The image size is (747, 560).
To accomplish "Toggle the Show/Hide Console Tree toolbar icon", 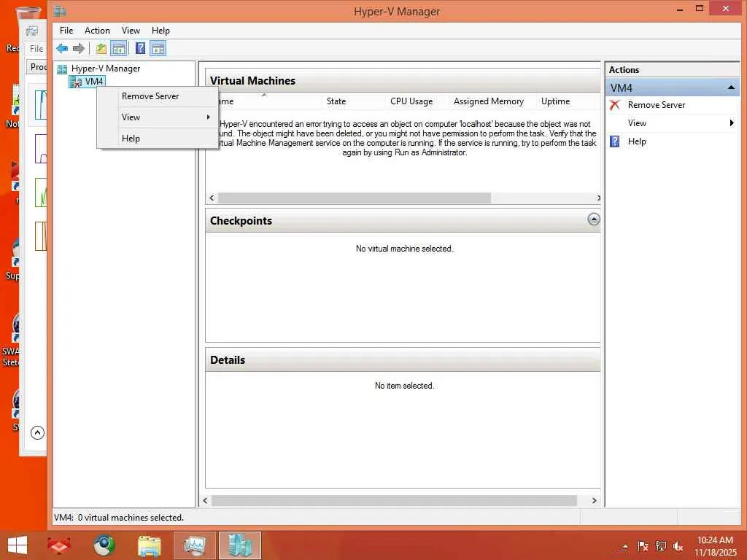I will click(x=119, y=48).
